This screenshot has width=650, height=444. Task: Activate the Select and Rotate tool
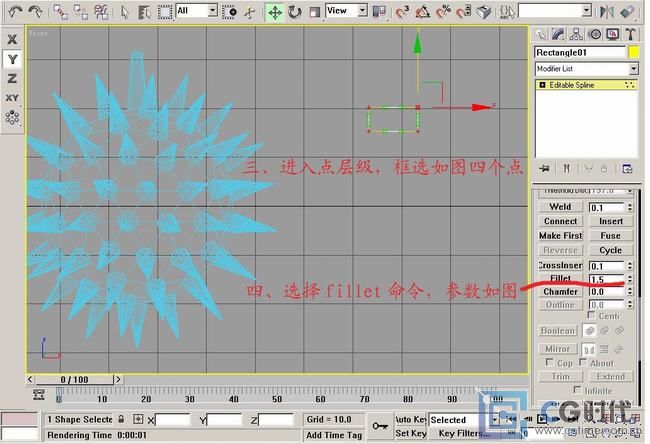pyautogui.click(x=294, y=12)
